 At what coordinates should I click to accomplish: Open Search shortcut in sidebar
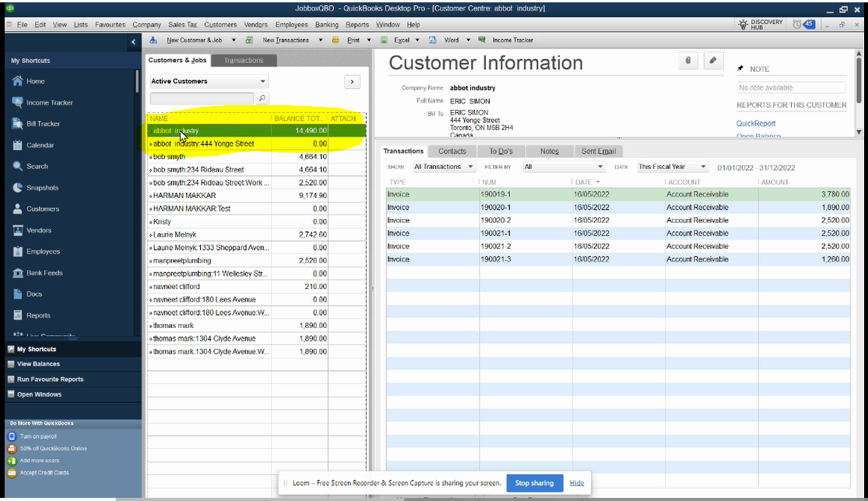[30, 166]
